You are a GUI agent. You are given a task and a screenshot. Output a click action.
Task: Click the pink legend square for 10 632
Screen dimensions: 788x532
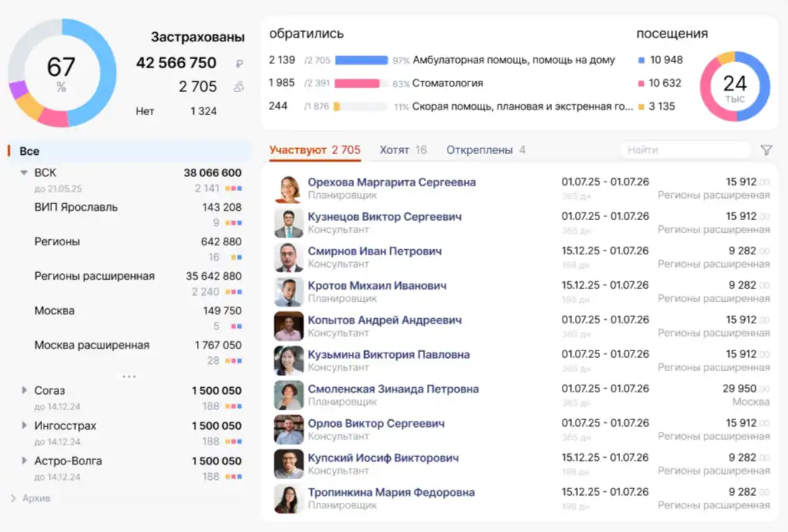641,84
